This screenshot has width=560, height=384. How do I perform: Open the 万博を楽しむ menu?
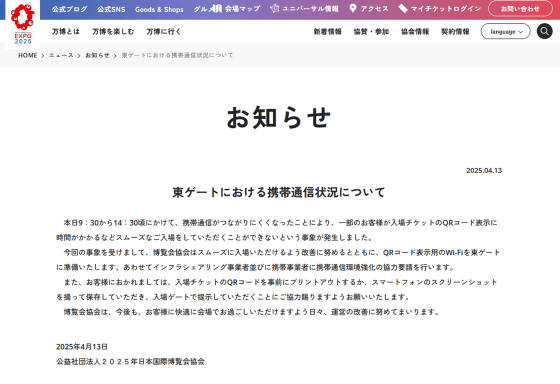[113, 32]
